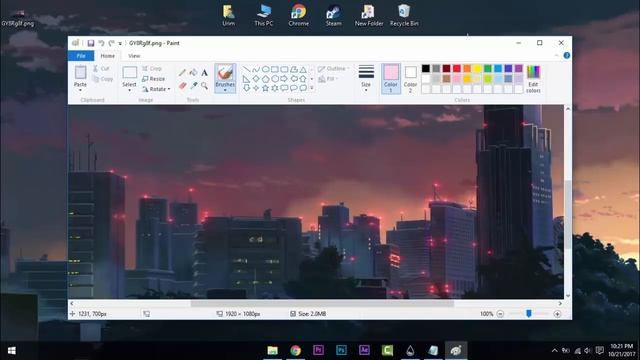
Task: Open the Select dropdown arrow
Action: pos(129,90)
